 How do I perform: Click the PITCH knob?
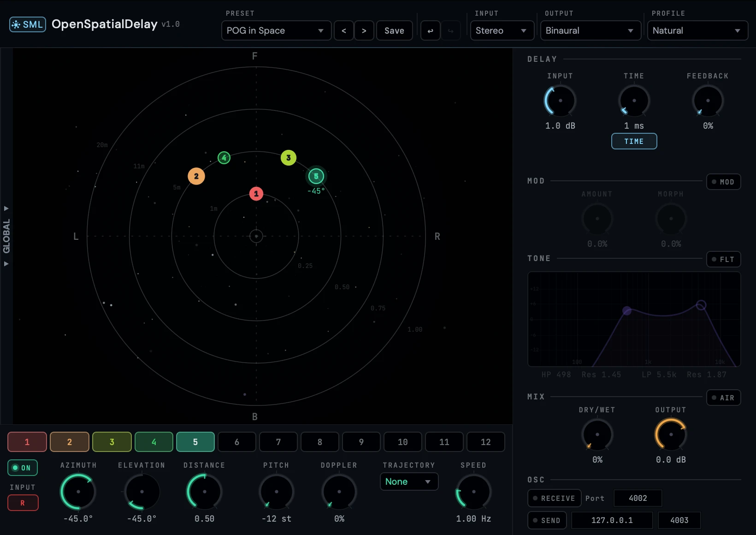[277, 492]
